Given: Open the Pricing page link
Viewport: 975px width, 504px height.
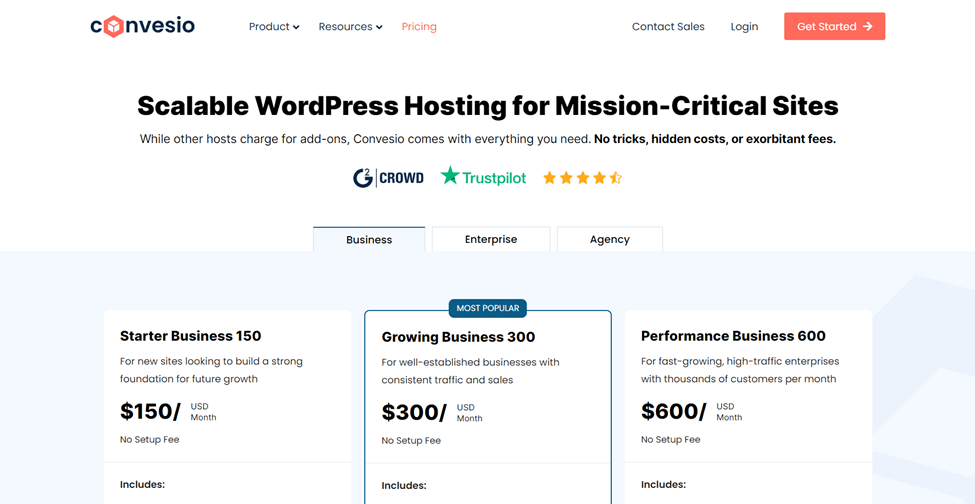Looking at the screenshot, I should 419,27.
